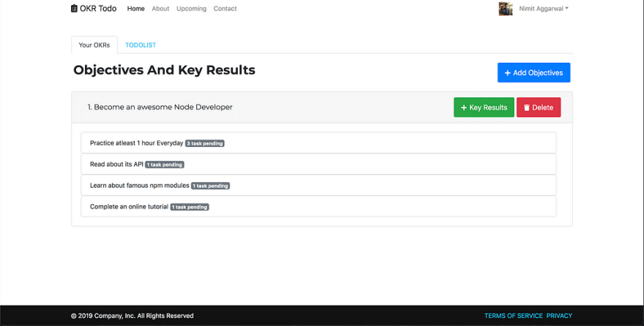This screenshot has width=644, height=326.
Task: Select the Your OKRs tab
Action: [94, 45]
